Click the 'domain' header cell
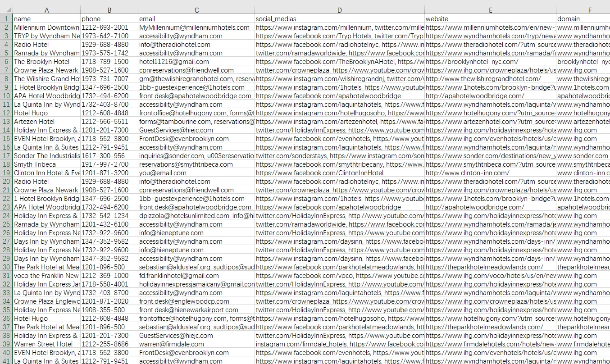This screenshot has height=364, width=610. 583,19
